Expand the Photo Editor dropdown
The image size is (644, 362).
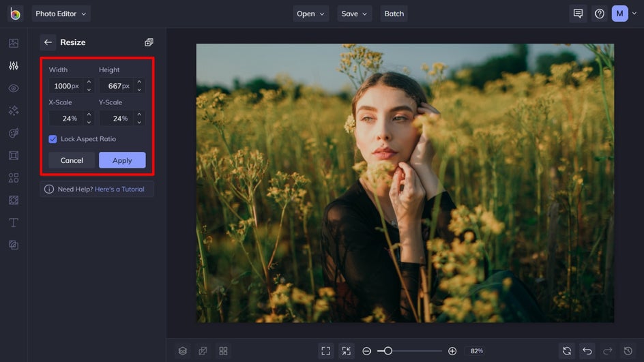61,14
